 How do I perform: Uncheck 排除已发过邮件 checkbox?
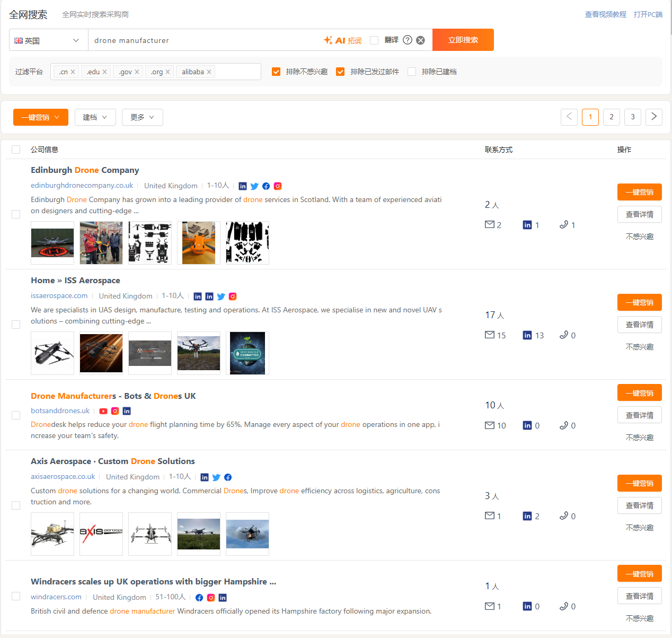[x=340, y=72]
